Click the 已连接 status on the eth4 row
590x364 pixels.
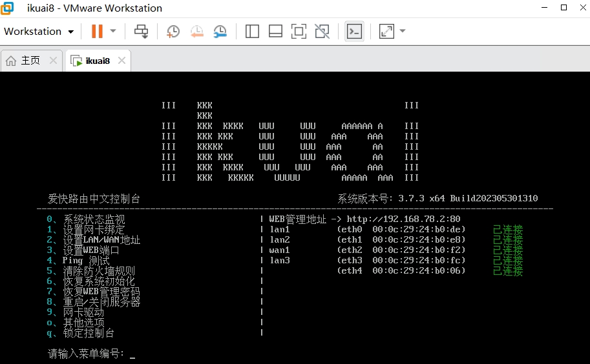pyautogui.click(x=507, y=271)
